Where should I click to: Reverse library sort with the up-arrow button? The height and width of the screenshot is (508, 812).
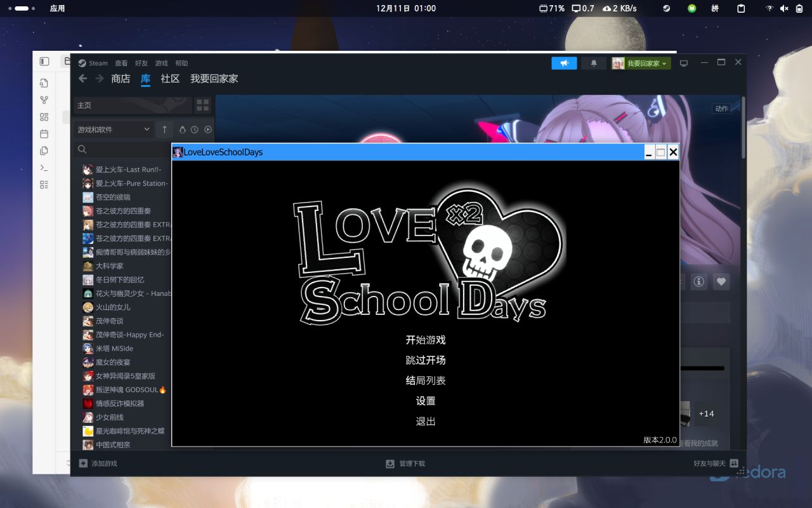164,130
